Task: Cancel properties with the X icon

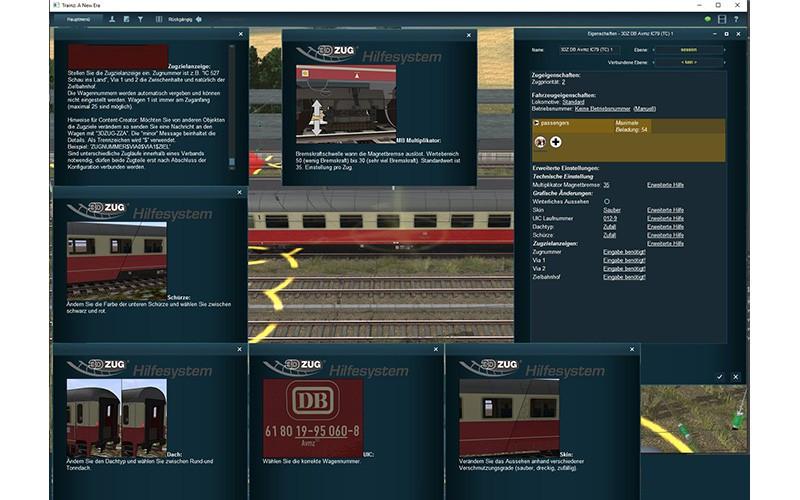Action: pyautogui.click(x=735, y=376)
